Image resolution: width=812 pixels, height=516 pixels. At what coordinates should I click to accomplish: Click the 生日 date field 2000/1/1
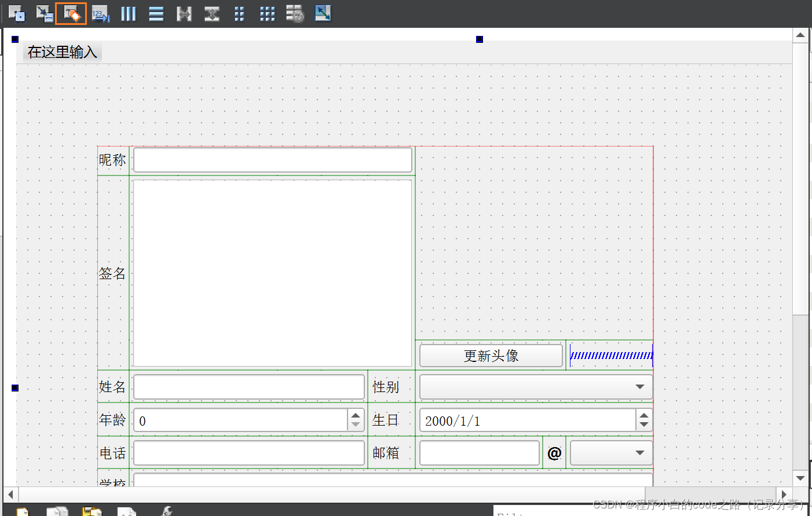528,420
